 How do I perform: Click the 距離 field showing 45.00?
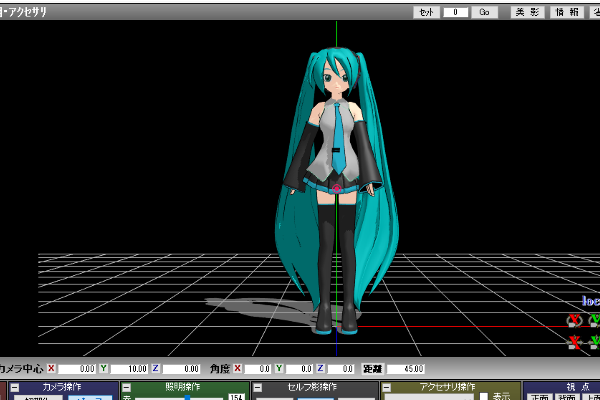point(406,369)
